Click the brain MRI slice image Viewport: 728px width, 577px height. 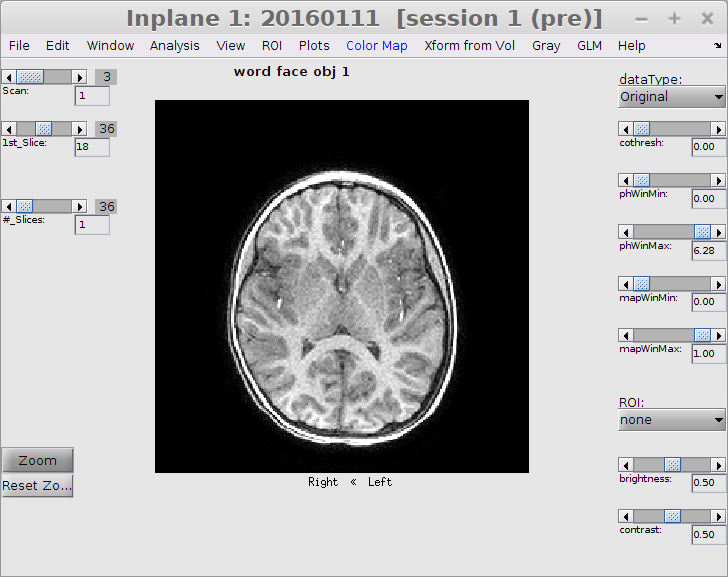click(341, 286)
